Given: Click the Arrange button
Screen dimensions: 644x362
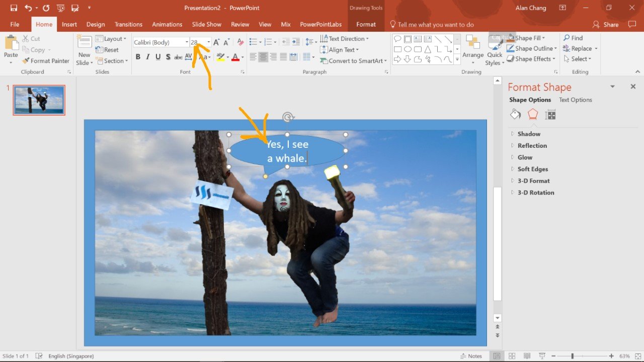Looking at the screenshot, I should click(x=473, y=50).
